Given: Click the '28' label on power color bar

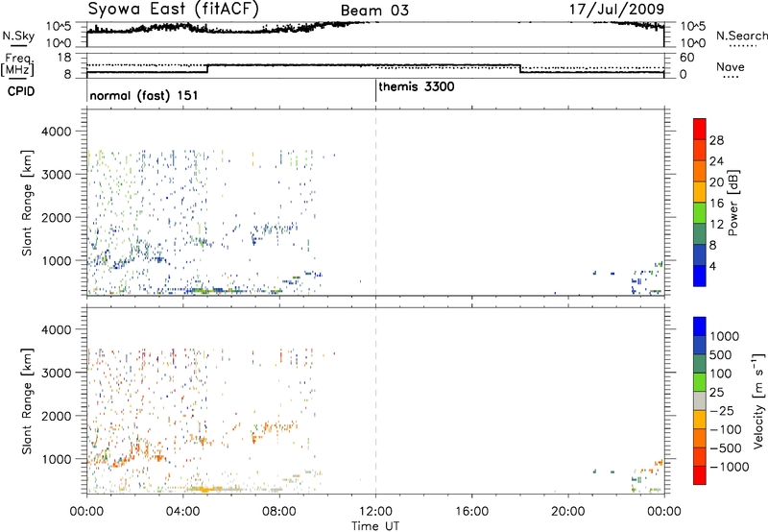Looking at the screenshot, I should [x=716, y=140].
